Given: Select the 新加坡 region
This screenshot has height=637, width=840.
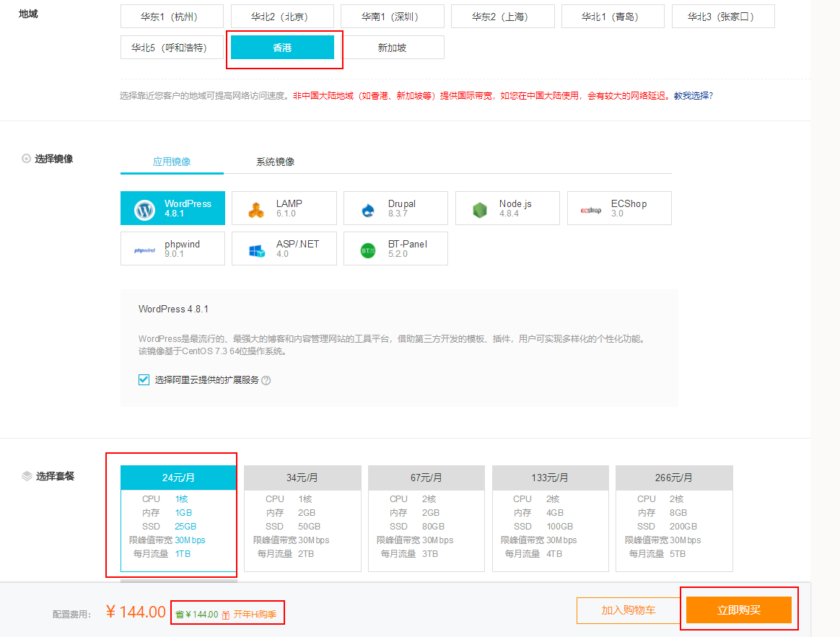Looking at the screenshot, I should click(x=392, y=48).
